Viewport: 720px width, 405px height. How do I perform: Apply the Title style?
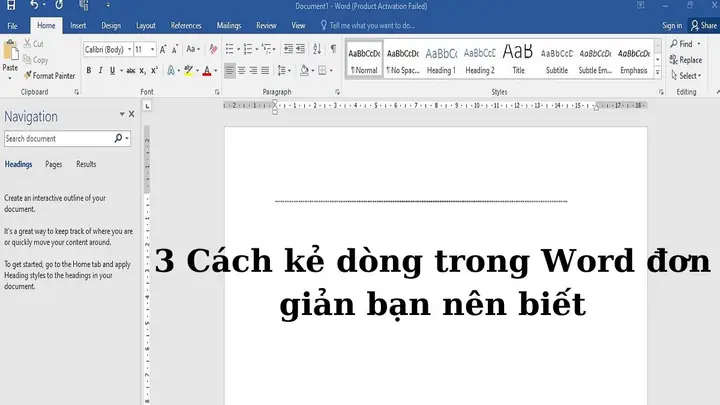point(518,60)
